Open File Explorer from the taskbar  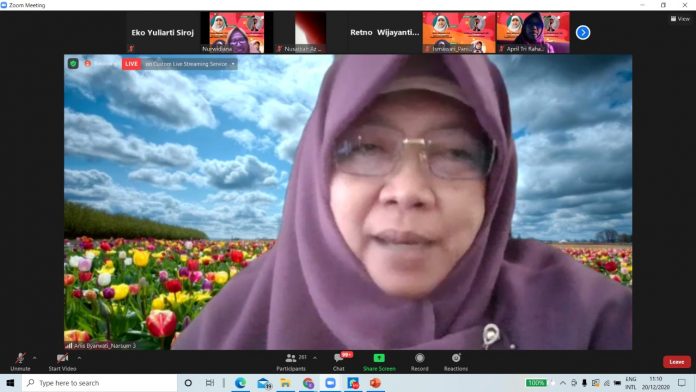[x=285, y=383]
